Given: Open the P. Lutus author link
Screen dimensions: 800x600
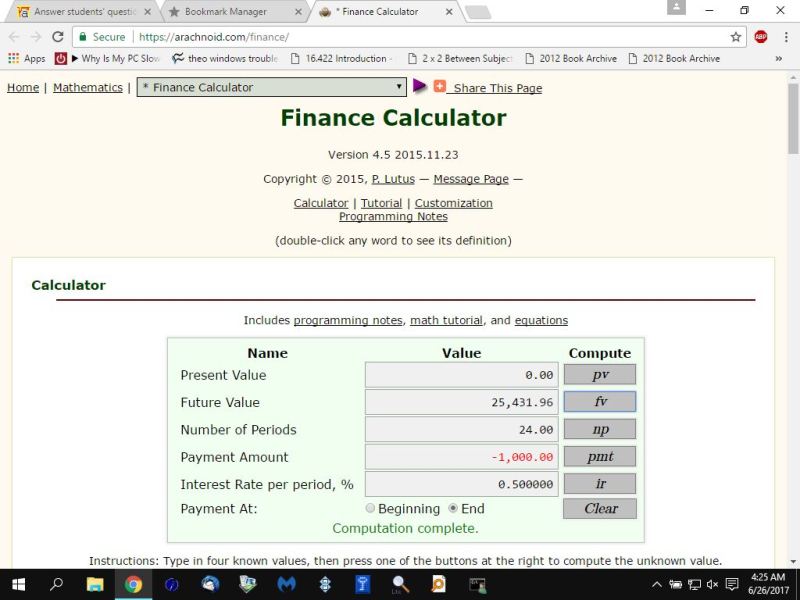Looking at the screenshot, I should click(393, 179).
